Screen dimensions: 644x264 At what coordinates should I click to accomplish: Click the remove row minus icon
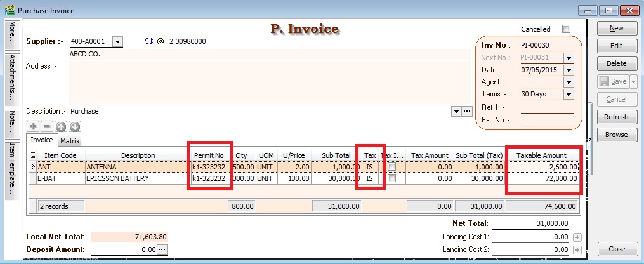(47, 126)
